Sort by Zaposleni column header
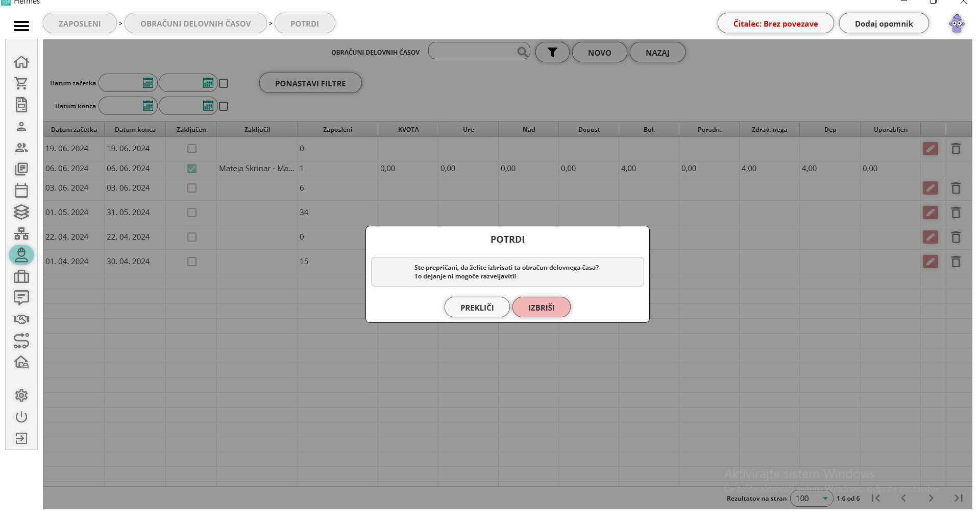This screenshot has height=518, width=980. (337, 129)
